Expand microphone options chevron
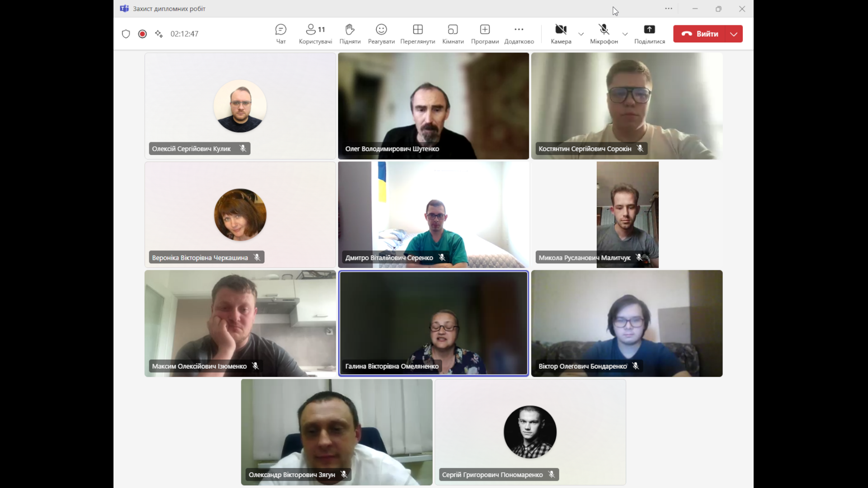Screen dimensions: 868x488 click(x=625, y=34)
